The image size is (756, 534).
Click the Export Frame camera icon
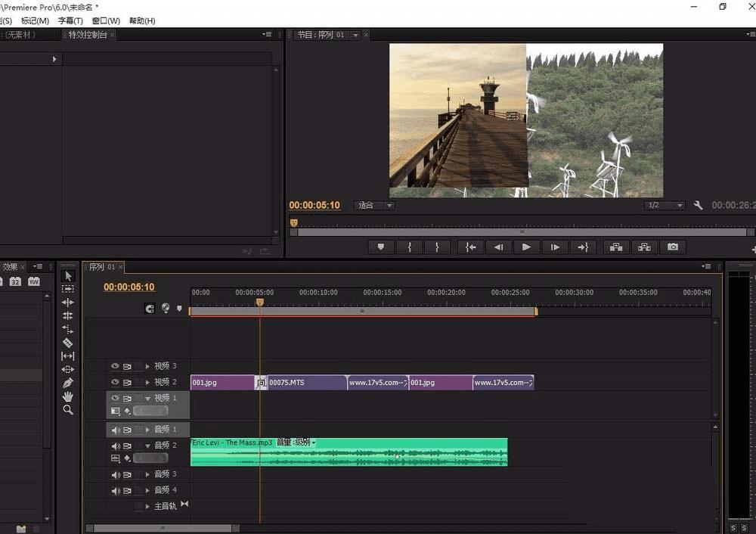(x=672, y=247)
